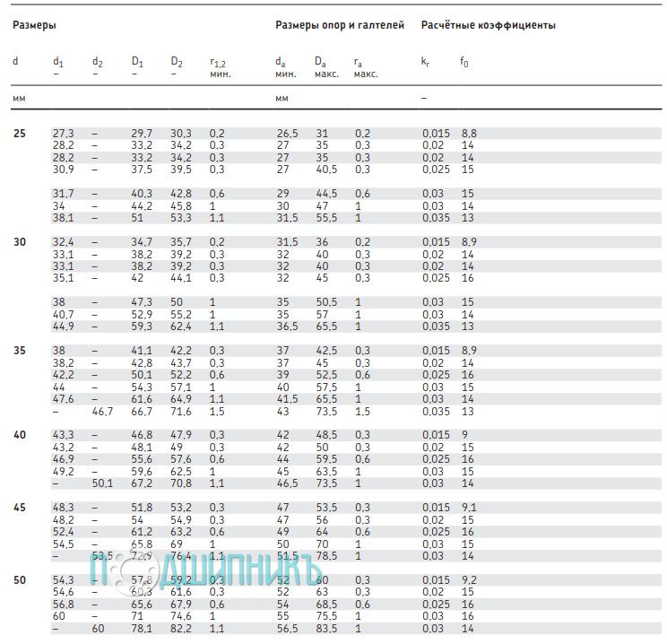Viewport: 667px width, 644px height.
Task: Select the cell with value 67,2
Action: (x=142, y=483)
